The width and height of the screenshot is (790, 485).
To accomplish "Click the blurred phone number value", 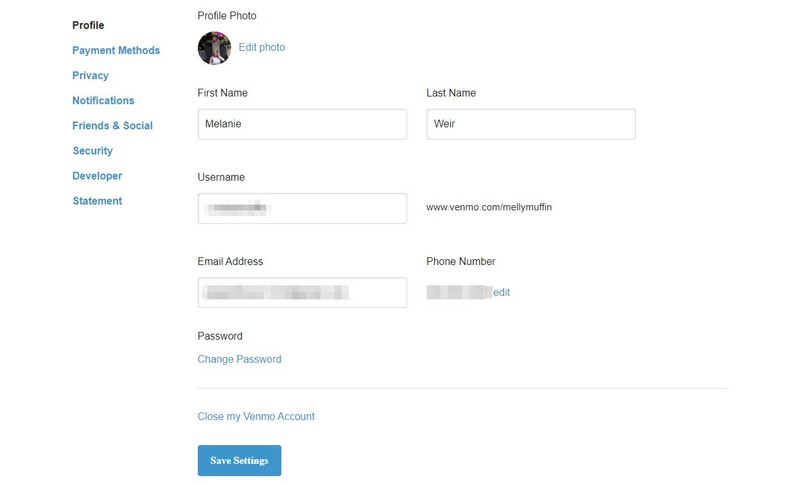I will 458,292.
